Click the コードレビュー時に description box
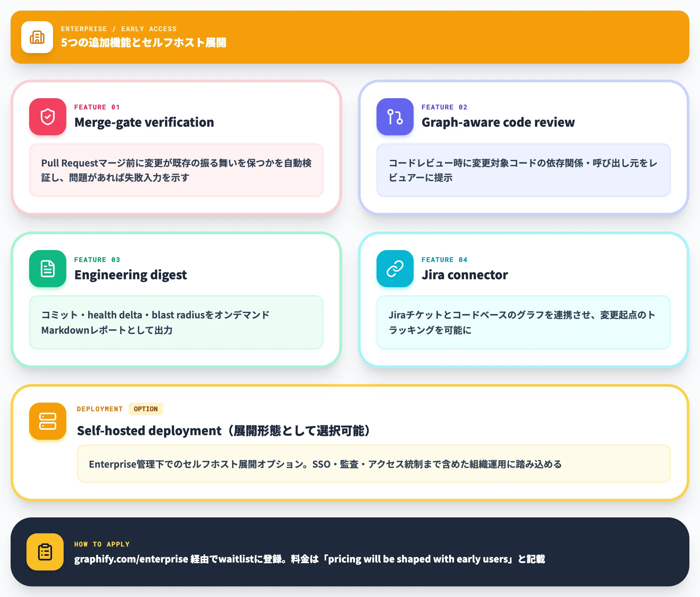This screenshot has height=597, width=700. pos(524,170)
